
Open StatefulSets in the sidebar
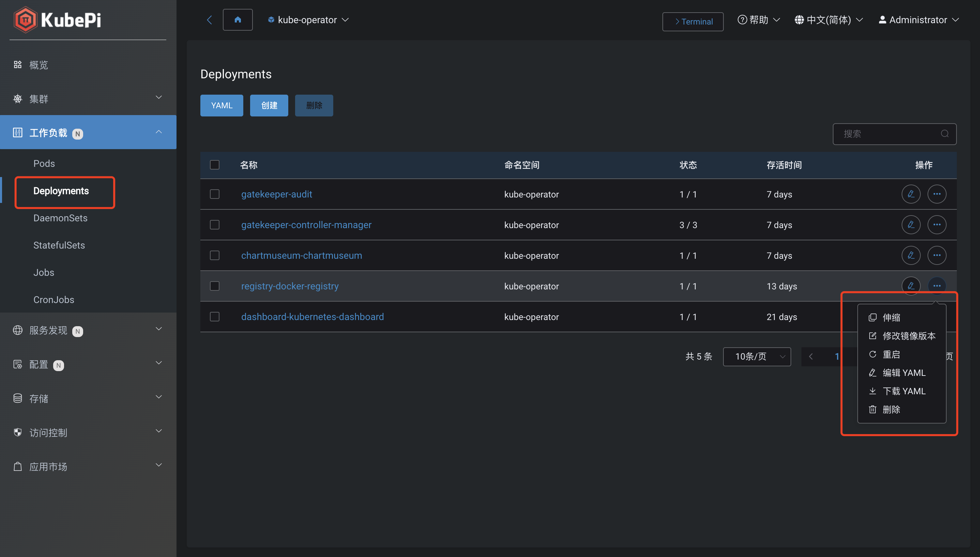click(59, 245)
